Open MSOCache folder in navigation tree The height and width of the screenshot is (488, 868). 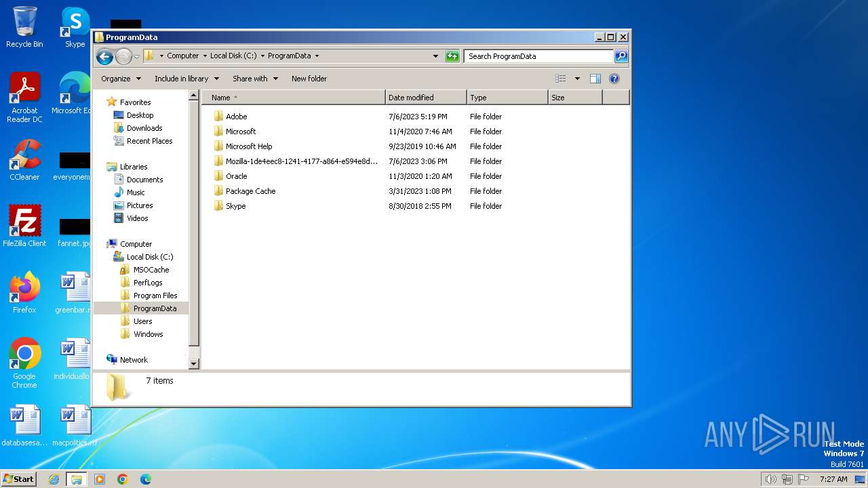[151, 270]
